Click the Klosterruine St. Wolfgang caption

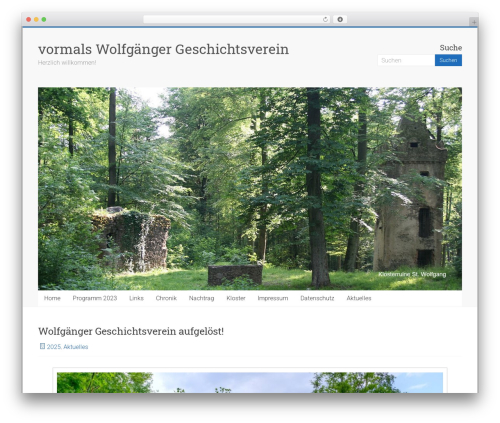point(412,274)
